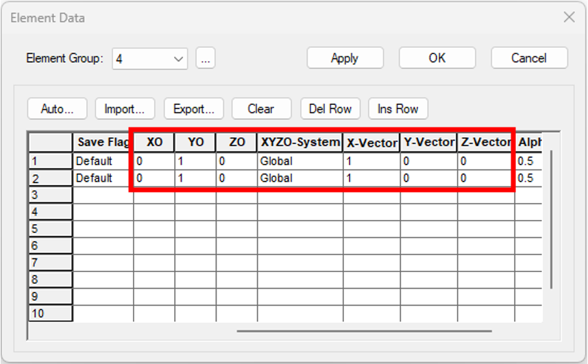Click the Y-Vector cell in row 2
588x364 pixels.
[x=429, y=178]
